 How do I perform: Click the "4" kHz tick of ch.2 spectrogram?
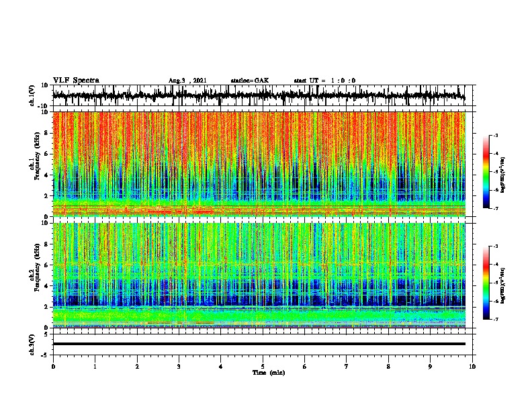[x=46, y=286]
